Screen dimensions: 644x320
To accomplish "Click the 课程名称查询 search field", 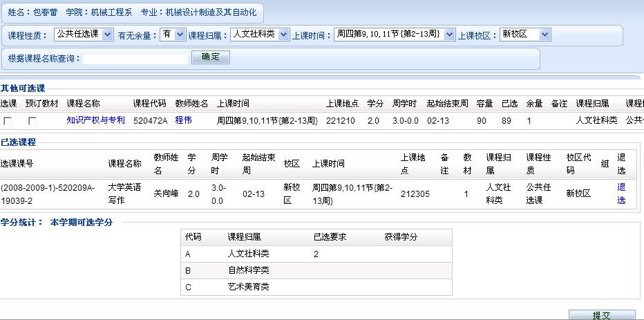I will 135,58.
